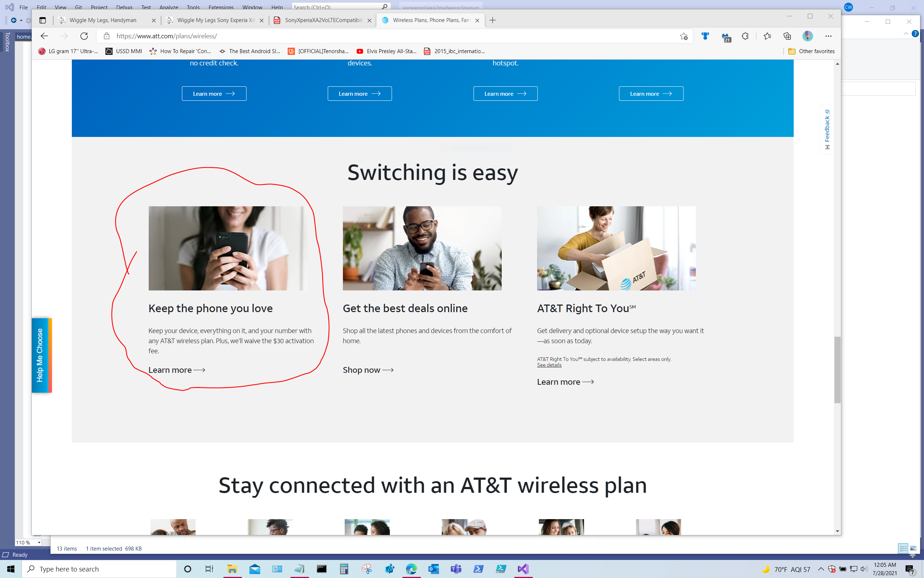This screenshot has height=578, width=924.
Task: Expand the Other favorites folder
Action: [x=811, y=51]
